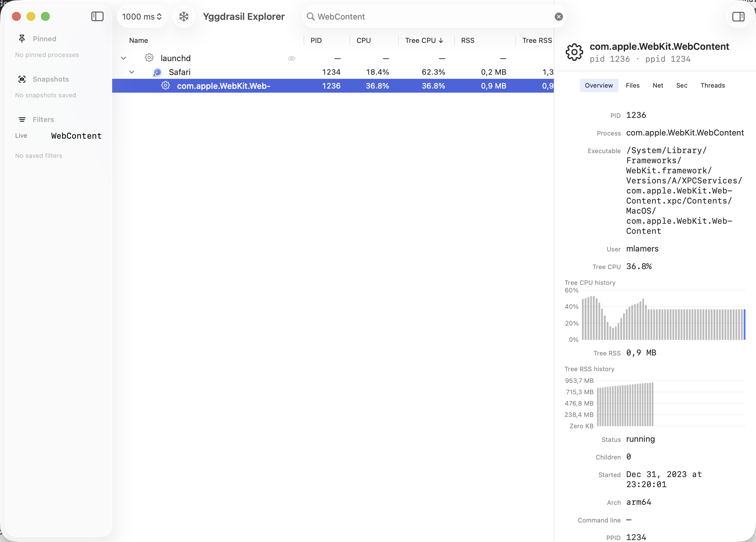Click the Live WebContent filter entry
The width and height of the screenshot is (756, 542).
pos(58,136)
